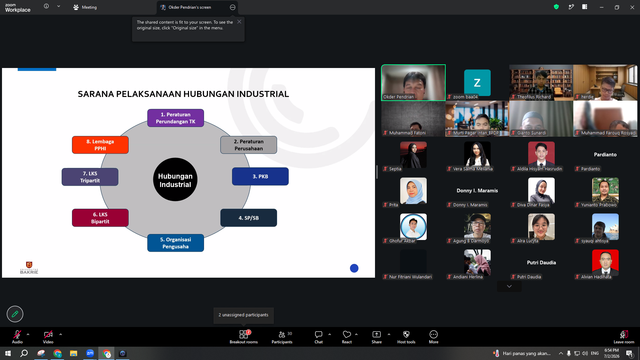Select Theofilus Richard's video tile

point(541,82)
